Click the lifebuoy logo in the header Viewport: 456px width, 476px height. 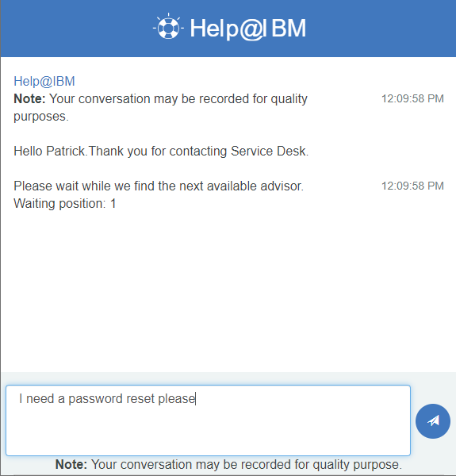(168, 28)
